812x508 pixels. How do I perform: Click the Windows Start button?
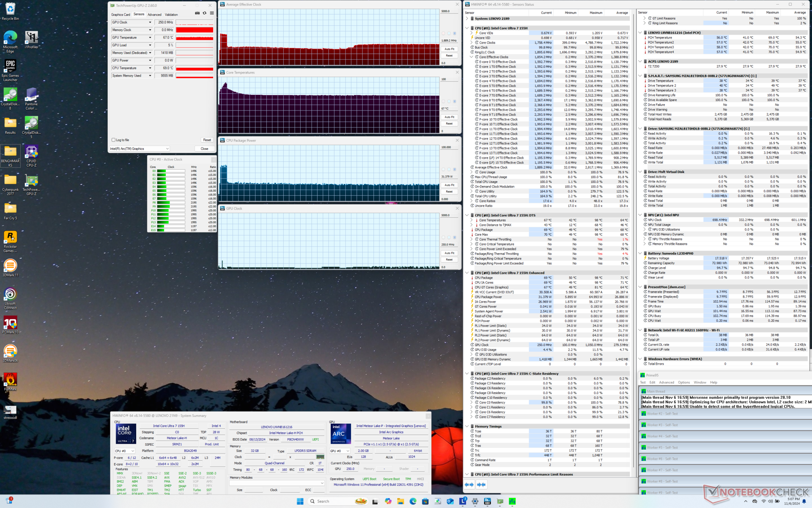(x=300, y=501)
